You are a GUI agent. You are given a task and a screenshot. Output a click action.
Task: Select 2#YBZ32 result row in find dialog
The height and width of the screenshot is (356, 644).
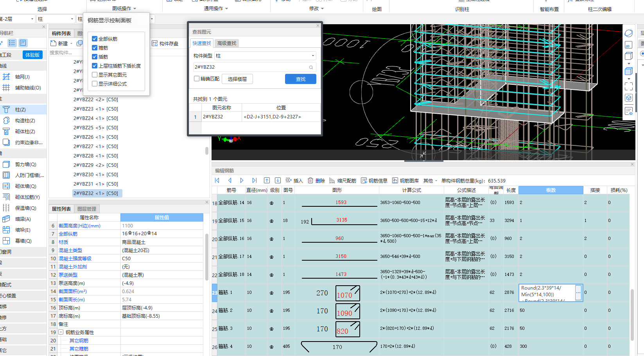255,116
